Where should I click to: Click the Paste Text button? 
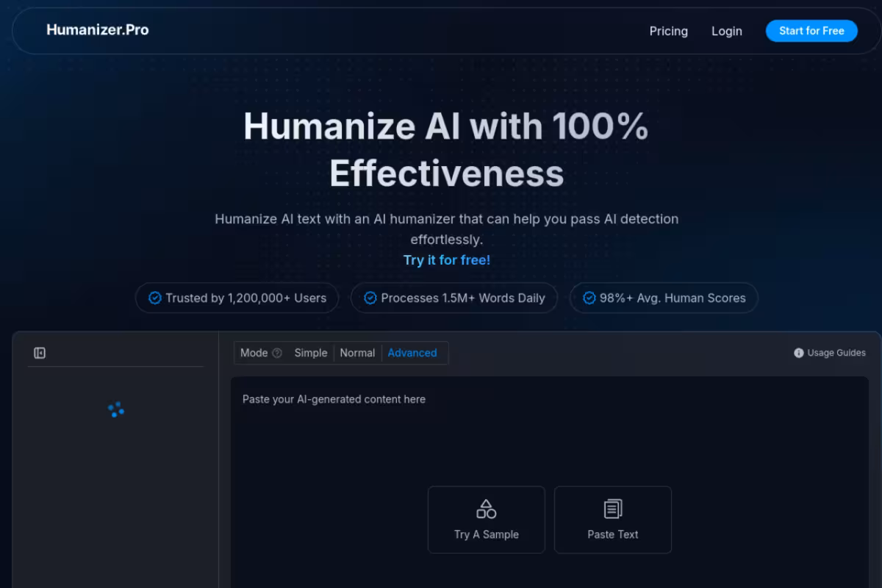coord(613,520)
